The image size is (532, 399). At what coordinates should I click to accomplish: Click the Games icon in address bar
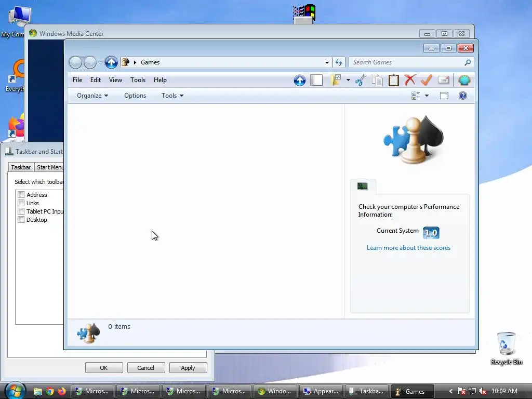[126, 62]
